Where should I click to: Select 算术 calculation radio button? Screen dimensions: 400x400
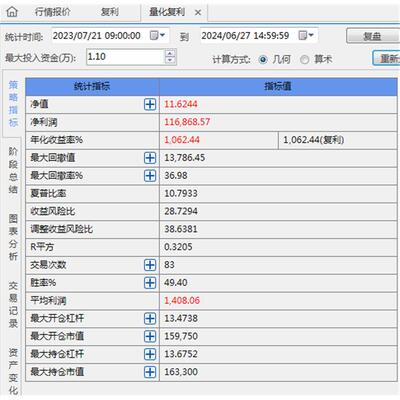304,60
